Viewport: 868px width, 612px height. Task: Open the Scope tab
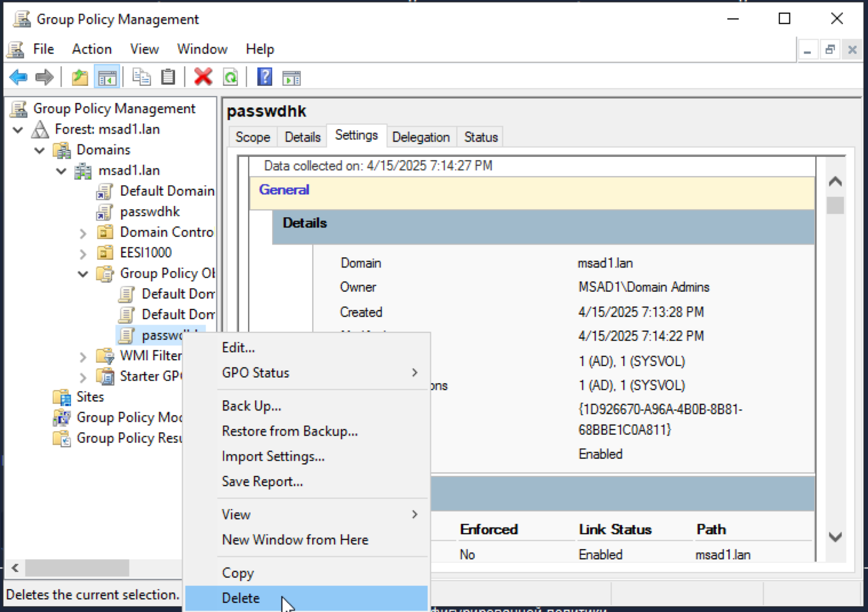[253, 137]
